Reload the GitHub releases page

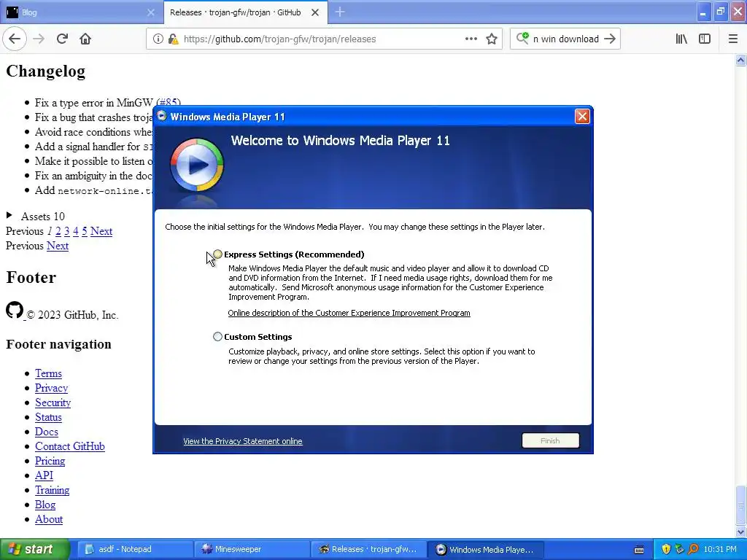click(62, 39)
